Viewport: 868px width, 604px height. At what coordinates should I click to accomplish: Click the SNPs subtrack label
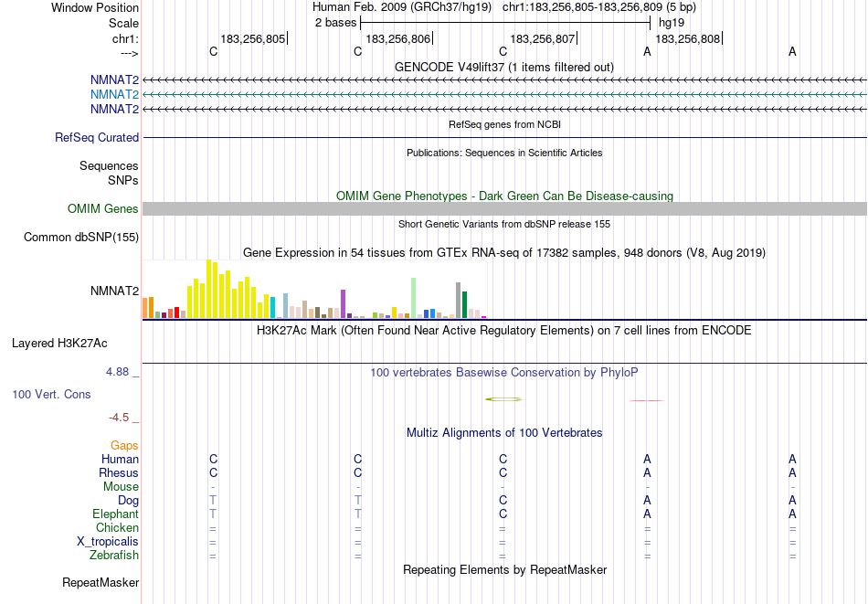coord(123,180)
